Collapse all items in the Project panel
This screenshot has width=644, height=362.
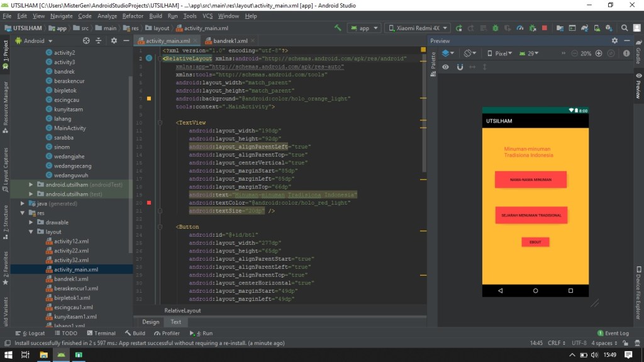99,40
